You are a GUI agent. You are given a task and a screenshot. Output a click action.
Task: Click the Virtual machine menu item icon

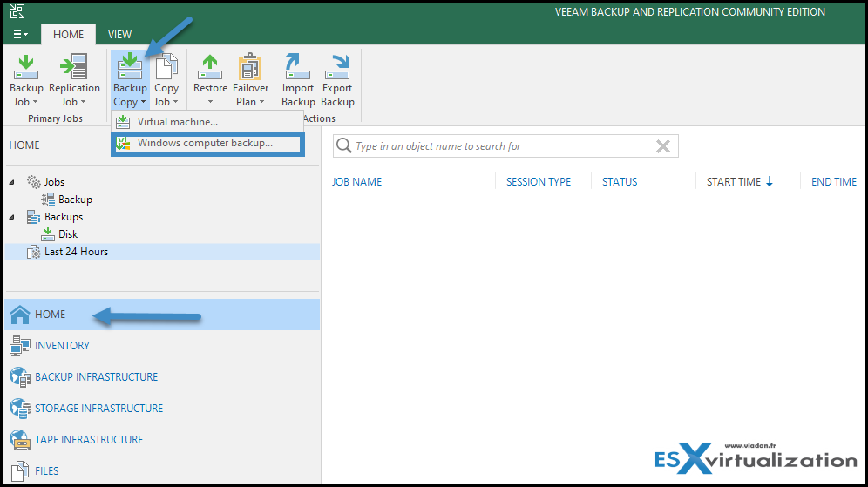tap(123, 122)
